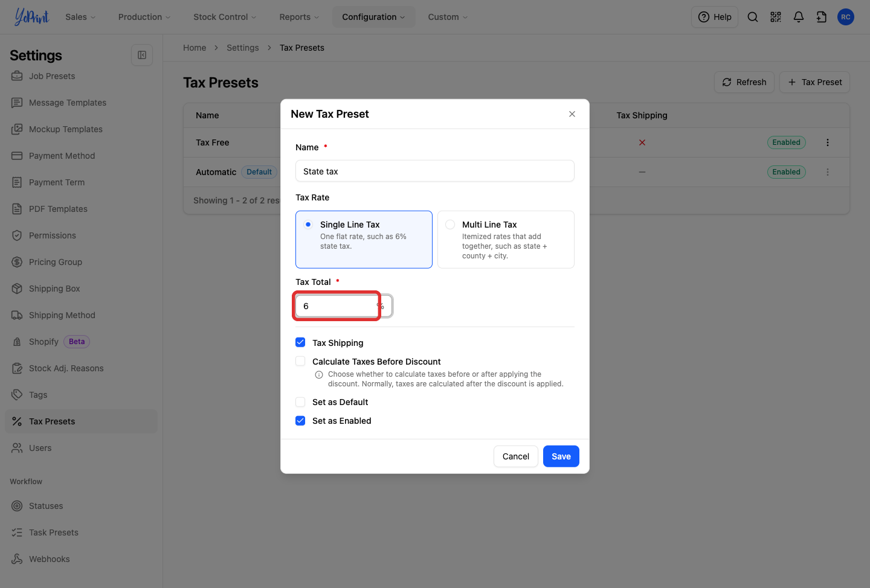Expand the Configuration menu
This screenshot has height=588, width=870.
pyautogui.click(x=373, y=17)
